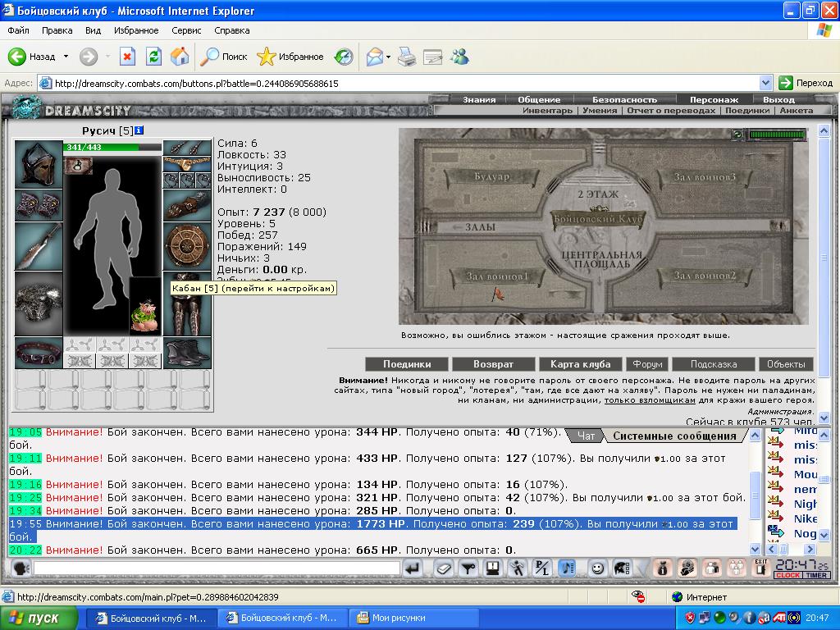Open the Вид menu

click(x=93, y=30)
